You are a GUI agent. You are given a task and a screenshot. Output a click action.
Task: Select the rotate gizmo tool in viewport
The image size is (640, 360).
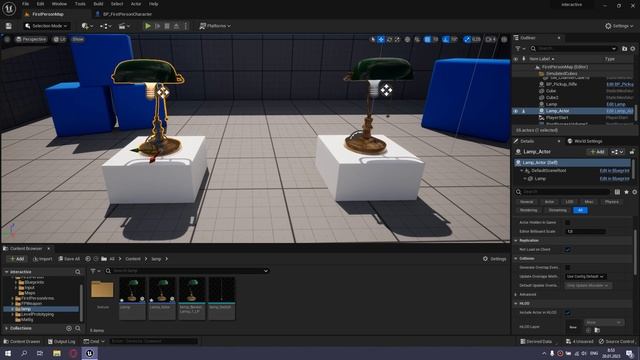[389, 39]
